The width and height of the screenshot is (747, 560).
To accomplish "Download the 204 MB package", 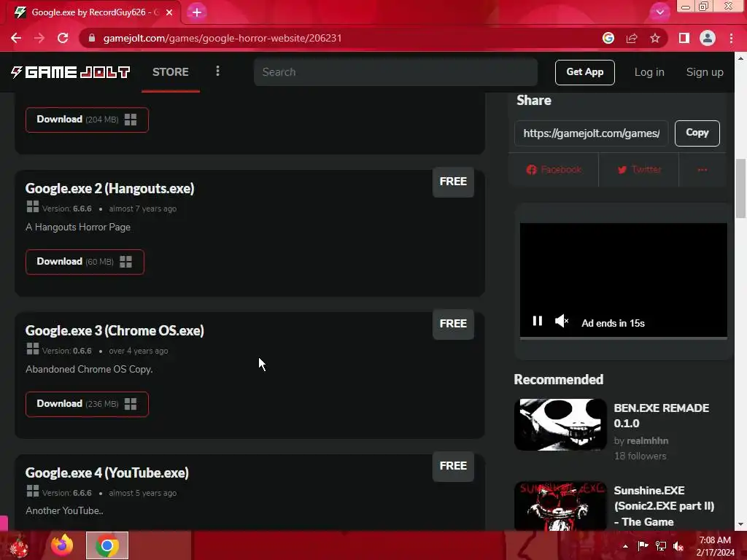I will 87,120.
